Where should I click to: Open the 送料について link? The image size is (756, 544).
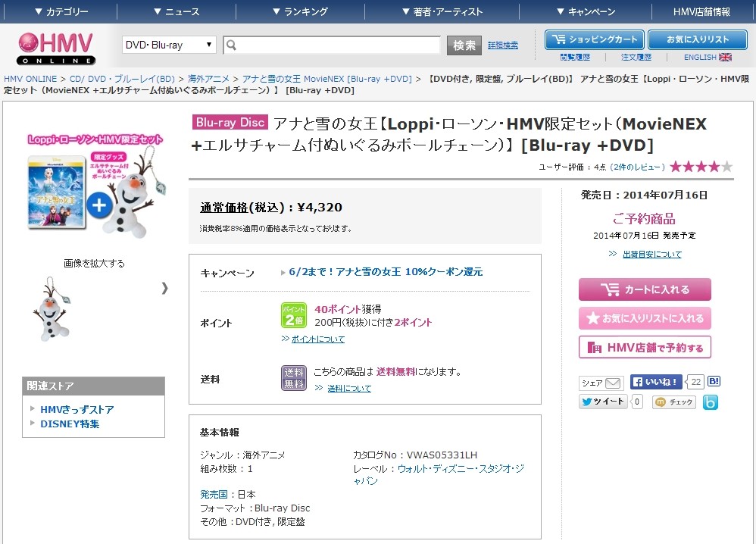(x=349, y=389)
